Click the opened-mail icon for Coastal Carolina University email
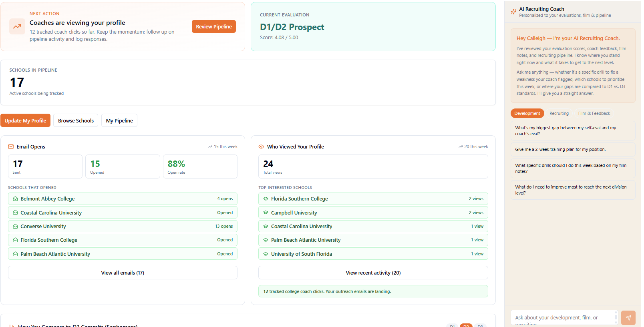The height and width of the screenshot is (327, 644). [x=15, y=213]
